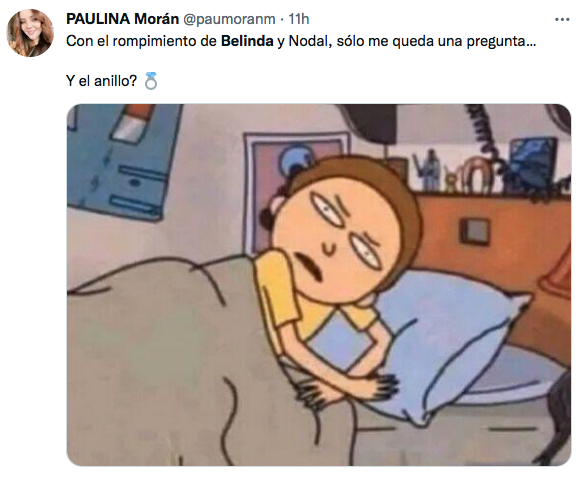Click the bolded word Belinda
Viewport: 582px width, 478px height.
pos(247,41)
